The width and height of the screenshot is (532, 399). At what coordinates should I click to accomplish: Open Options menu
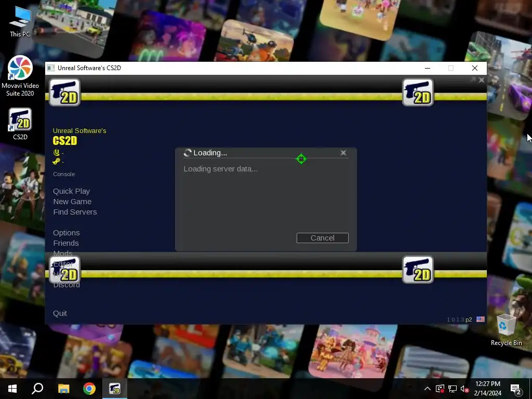pyautogui.click(x=66, y=233)
